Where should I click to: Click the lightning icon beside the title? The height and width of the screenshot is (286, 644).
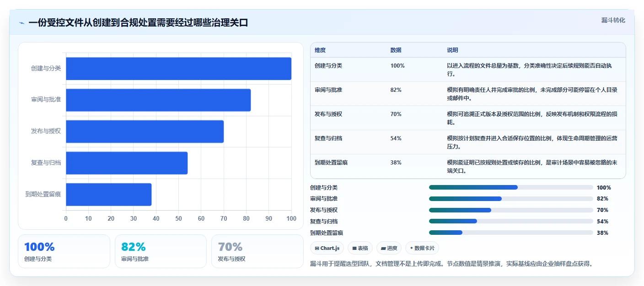[21, 23]
